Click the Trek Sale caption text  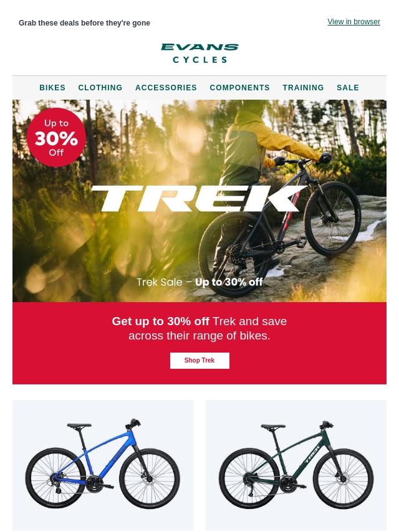pos(199,282)
